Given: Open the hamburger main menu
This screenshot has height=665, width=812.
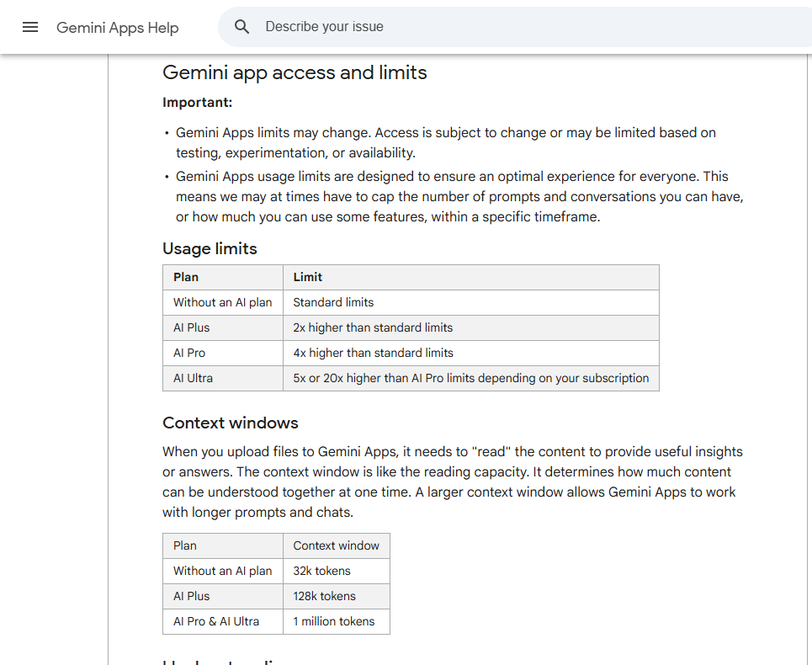Looking at the screenshot, I should click(30, 27).
